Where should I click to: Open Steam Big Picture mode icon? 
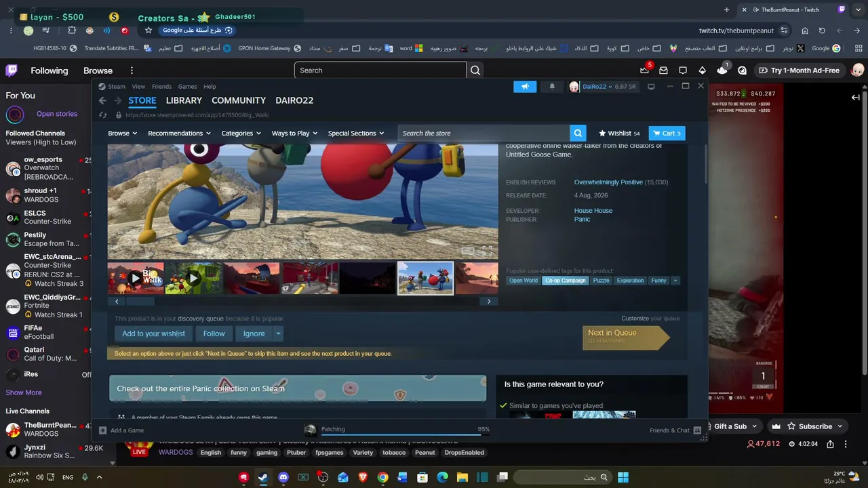point(652,87)
